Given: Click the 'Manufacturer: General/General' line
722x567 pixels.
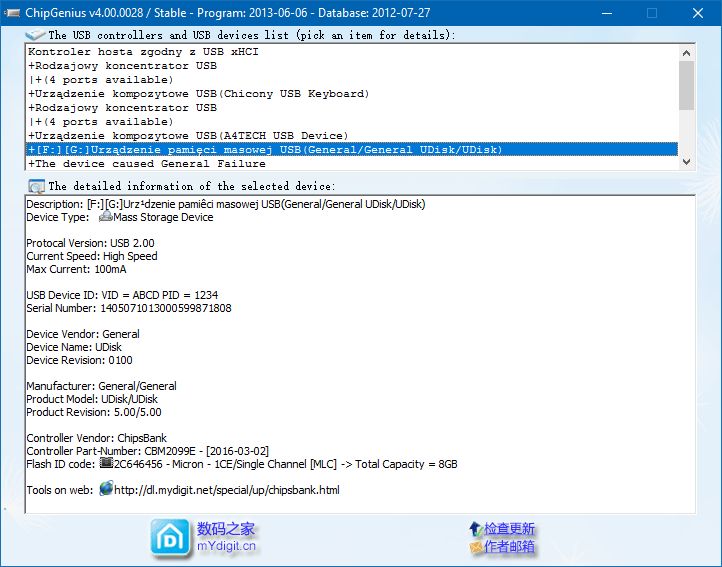Looking at the screenshot, I should (x=101, y=386).
